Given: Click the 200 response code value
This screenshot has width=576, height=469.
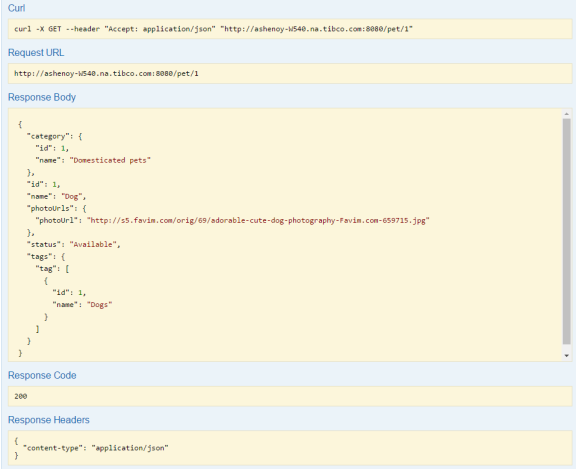Looking at the screenshot, I should pyautogui.click(x=21, y=396).
